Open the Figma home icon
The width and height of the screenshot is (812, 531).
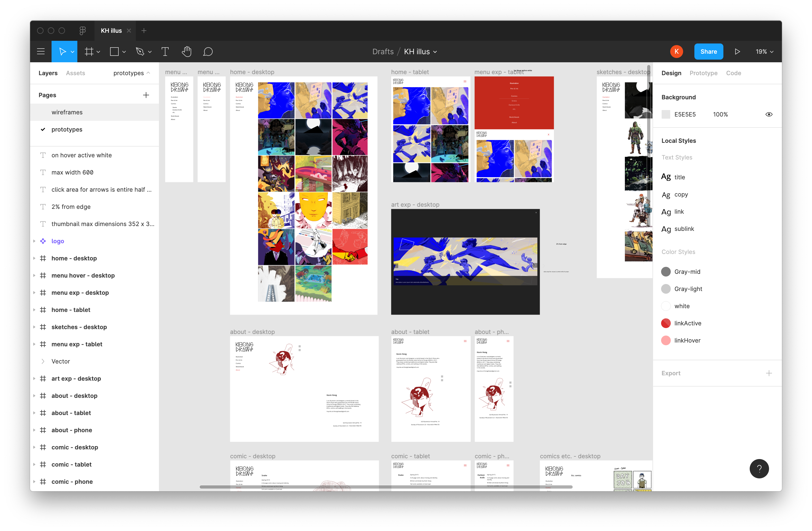(82, 31)
